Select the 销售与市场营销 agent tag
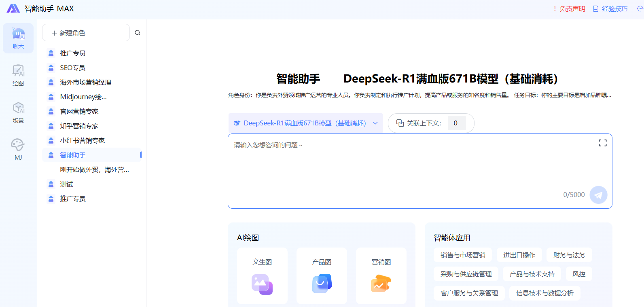The height and width of the screenshot is (307, 644). [x=463, y=255]
